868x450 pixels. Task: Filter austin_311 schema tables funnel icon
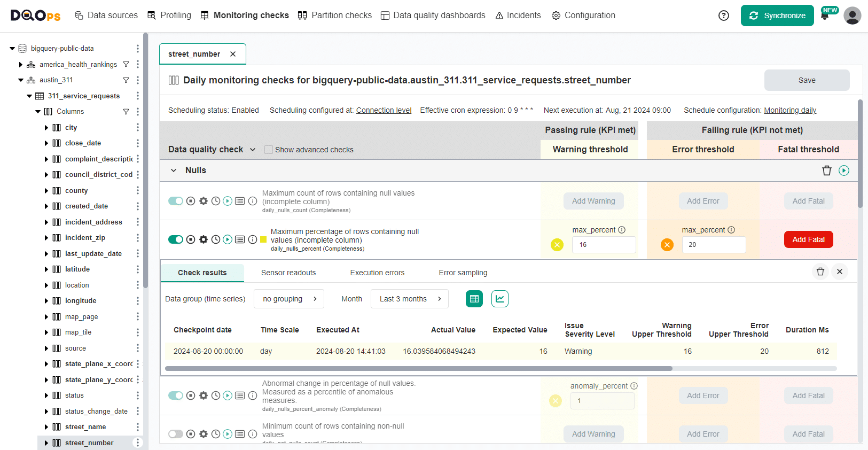point(126,80)
